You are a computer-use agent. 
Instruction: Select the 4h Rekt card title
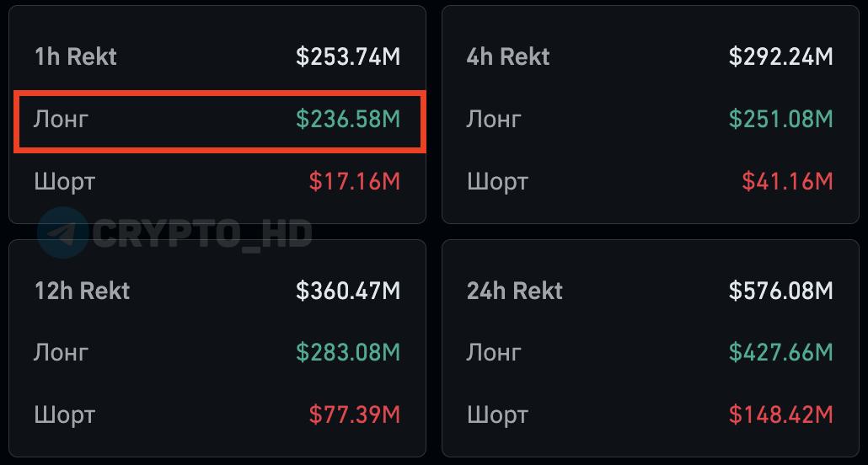pos(507,57)
